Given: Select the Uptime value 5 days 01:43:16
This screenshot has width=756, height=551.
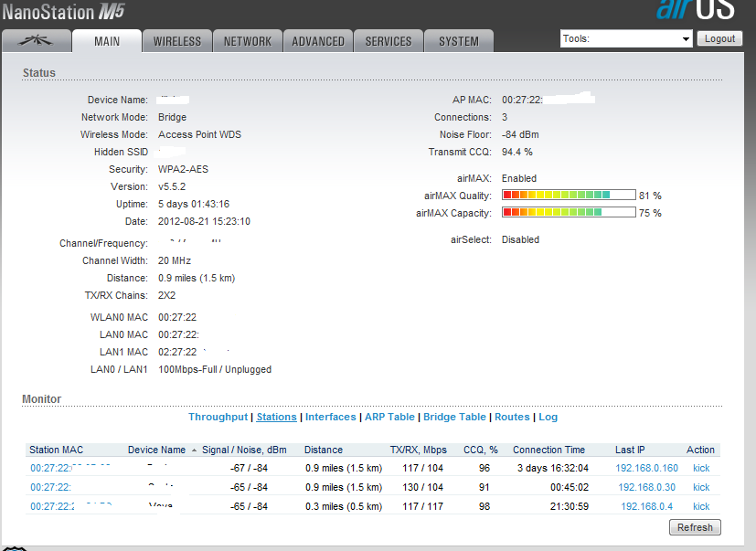Looking at the screenshot, I should (x=194, y=204).
